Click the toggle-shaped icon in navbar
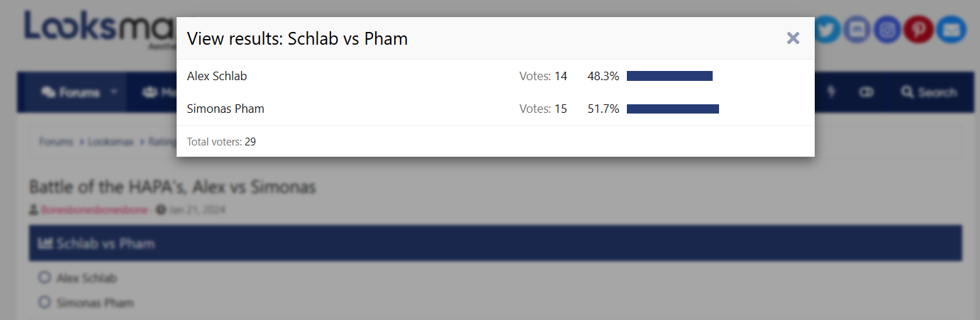The image size is (980, 320). [x=866, y=92]
